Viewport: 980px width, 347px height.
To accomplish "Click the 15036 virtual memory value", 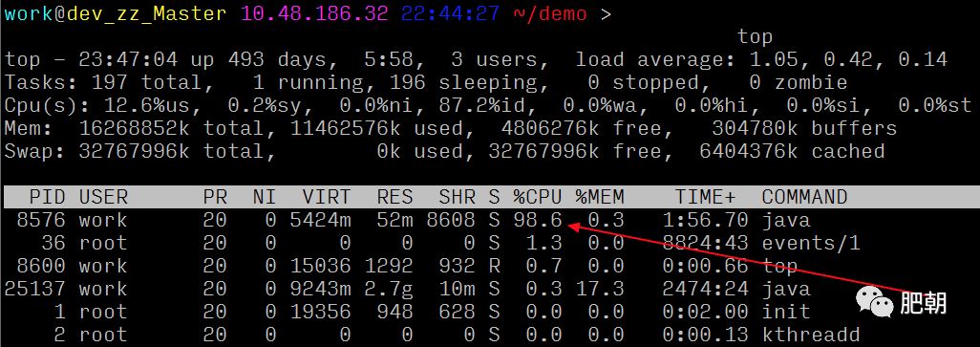I will coord(320,266).
